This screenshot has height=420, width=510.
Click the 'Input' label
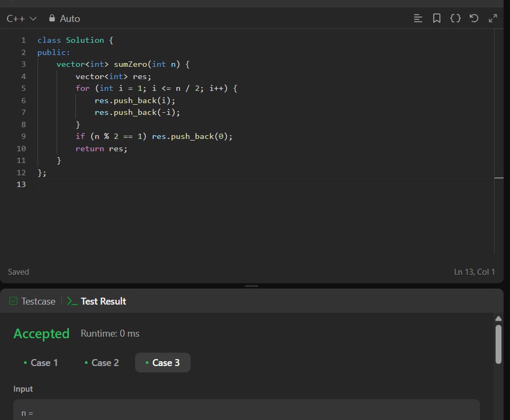coord(23,389)
